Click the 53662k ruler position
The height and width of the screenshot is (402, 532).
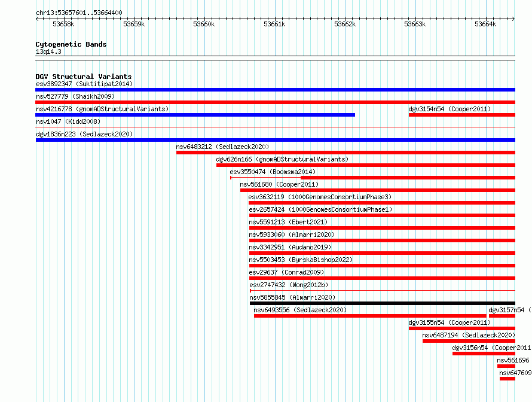tap(345, 24)
